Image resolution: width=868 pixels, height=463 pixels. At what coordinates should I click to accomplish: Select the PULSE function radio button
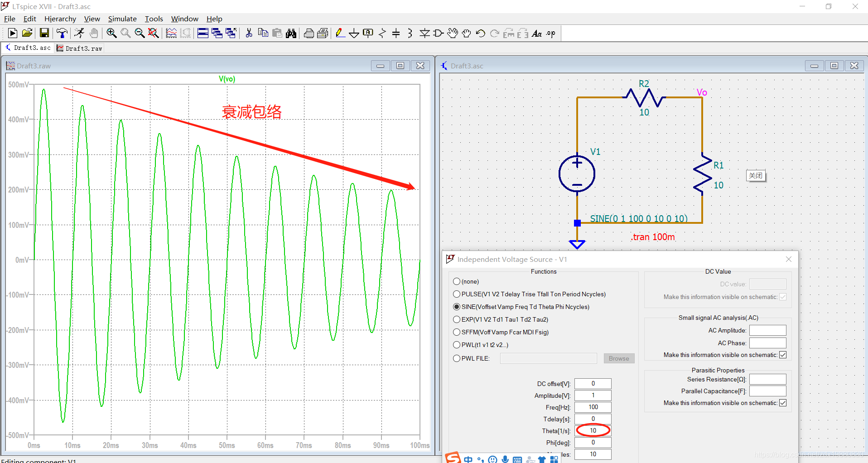(x=457, y=294)
